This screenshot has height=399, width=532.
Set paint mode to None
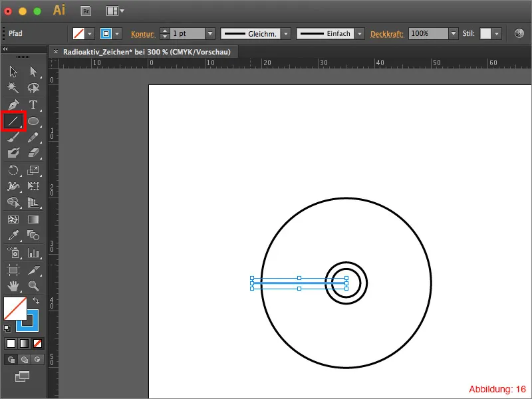[37, 343]
